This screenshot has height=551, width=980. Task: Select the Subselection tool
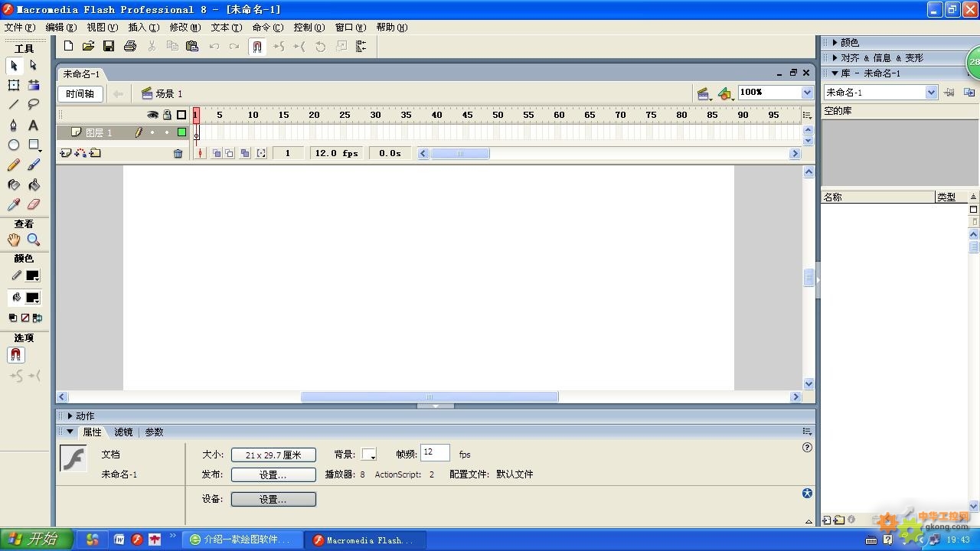tap(34, 65)
